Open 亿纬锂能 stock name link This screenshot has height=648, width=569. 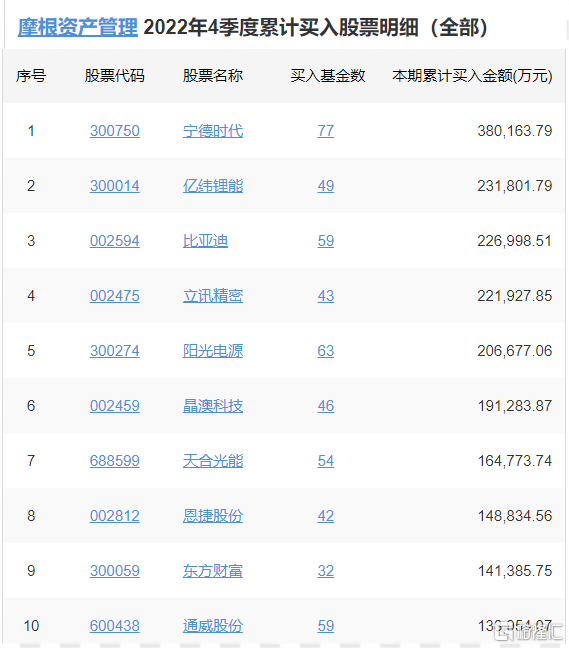[x=213, y=186]
